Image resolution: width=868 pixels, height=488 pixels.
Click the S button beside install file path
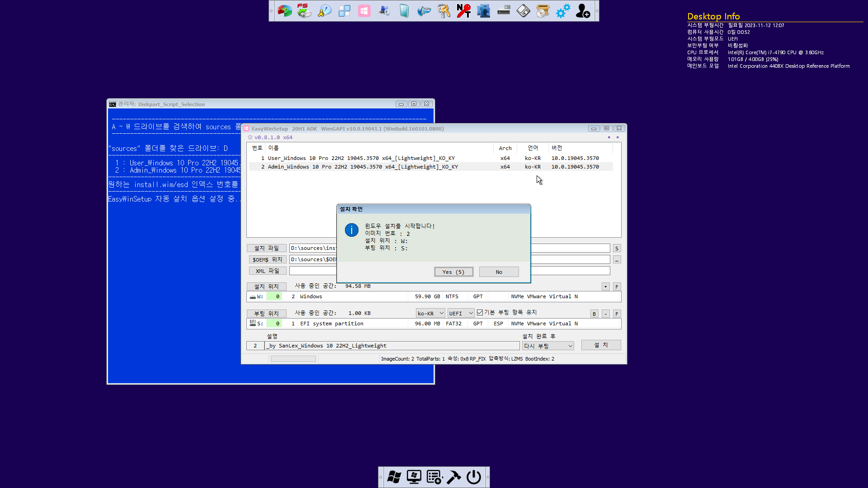(617, 249)
